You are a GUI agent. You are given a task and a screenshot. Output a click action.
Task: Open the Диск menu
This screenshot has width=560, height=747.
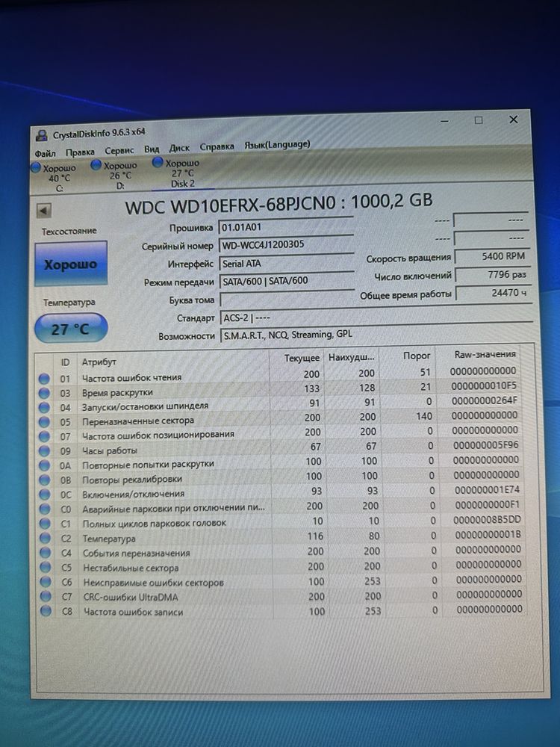pyautogui.click(x=179, y=148)
